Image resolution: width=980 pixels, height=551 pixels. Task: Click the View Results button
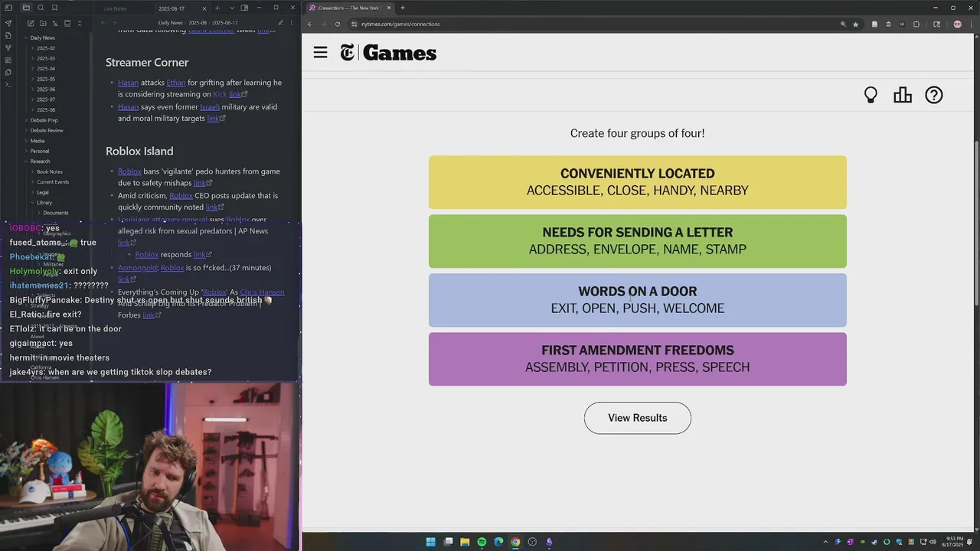637,418
